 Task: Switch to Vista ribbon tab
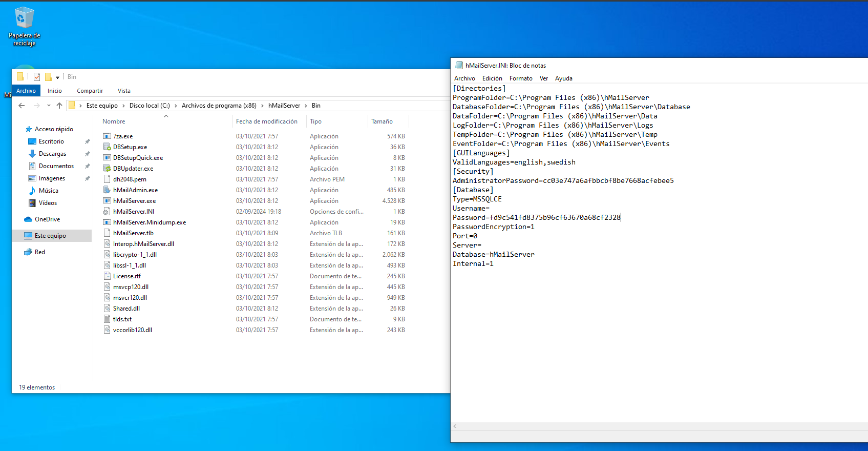(x=124, y=91)
